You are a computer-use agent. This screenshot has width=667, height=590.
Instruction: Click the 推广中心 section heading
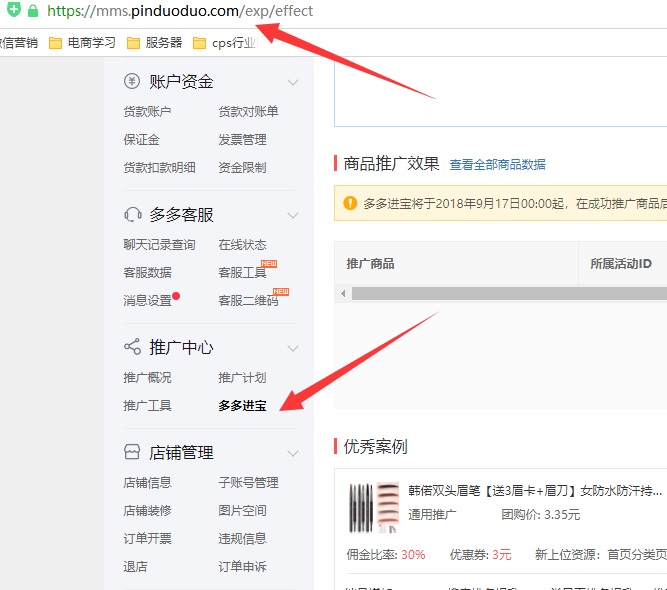coord(181,348)
